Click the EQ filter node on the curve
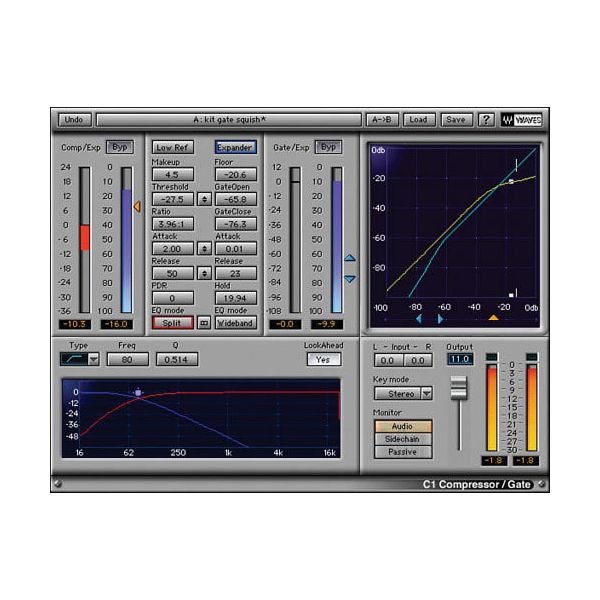This screenshot has width=600, height=600. [138, 393]
